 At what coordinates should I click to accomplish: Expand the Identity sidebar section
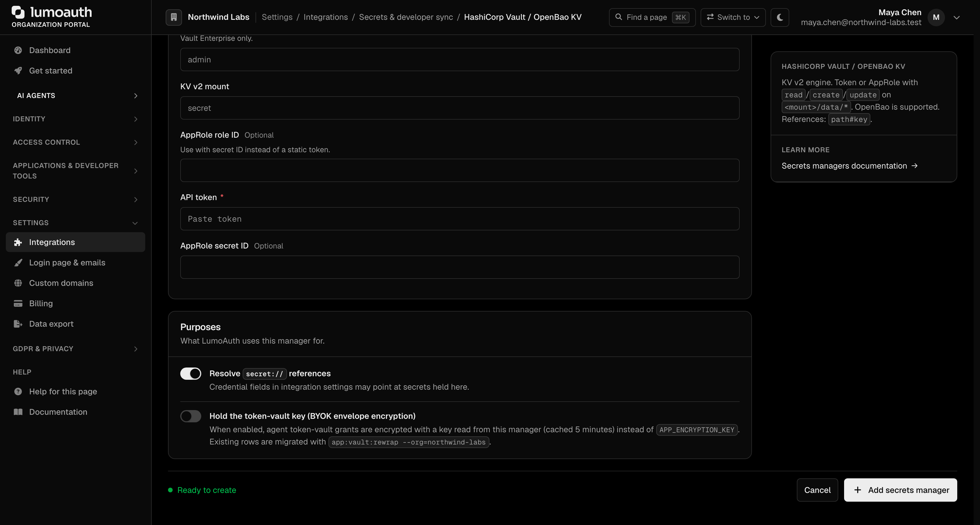click(x=75, y=119)
